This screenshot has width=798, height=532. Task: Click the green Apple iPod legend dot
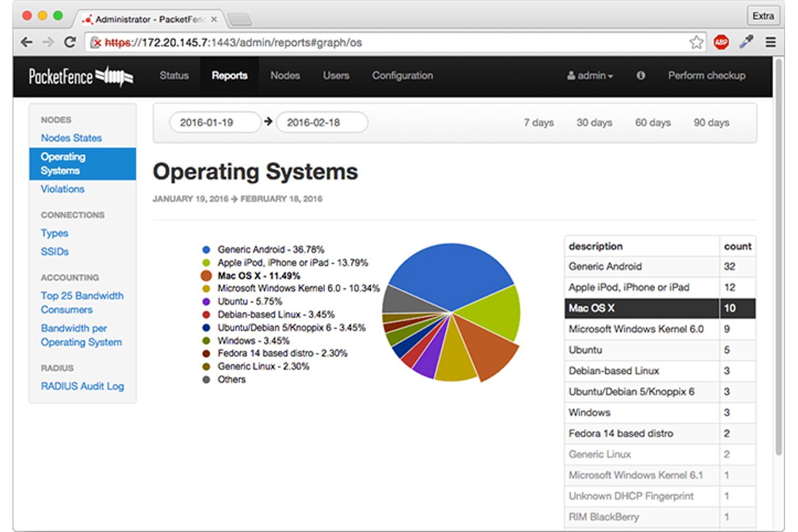[x=206, y=262]
